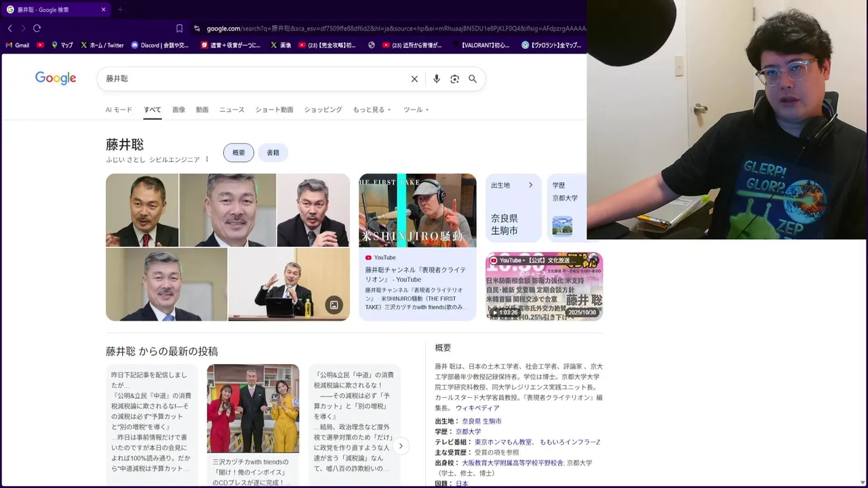Select the 概要 chip button
Screen dimensions: 868x488
(239, 153)
